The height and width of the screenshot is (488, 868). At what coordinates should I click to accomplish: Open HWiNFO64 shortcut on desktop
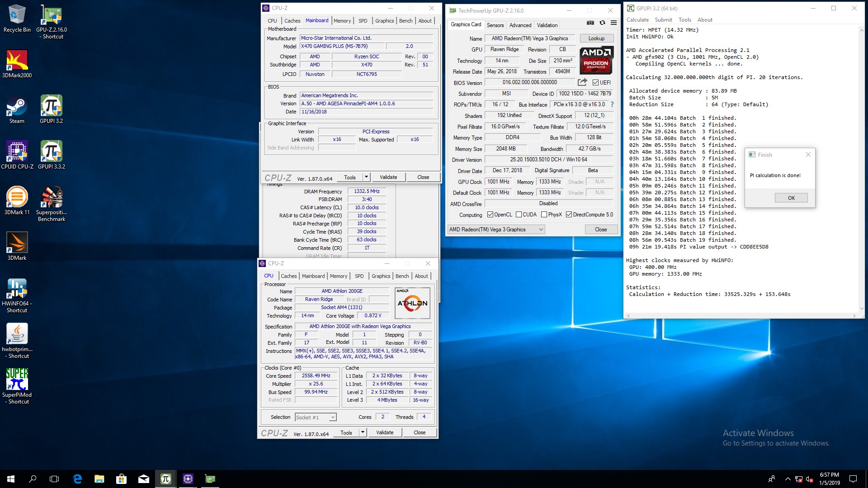click(x=17, y=296)
